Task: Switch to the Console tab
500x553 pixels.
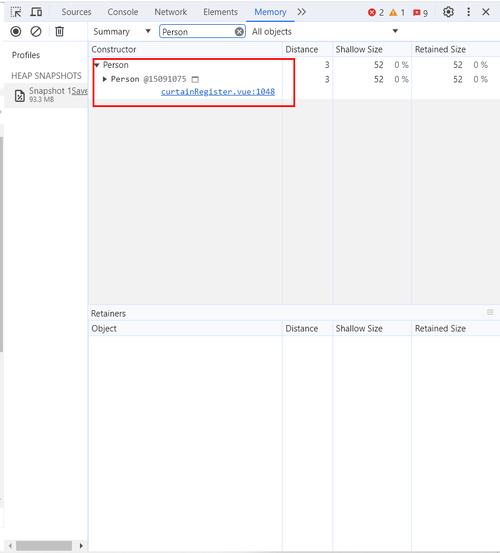Action: [x=123, y=12]
